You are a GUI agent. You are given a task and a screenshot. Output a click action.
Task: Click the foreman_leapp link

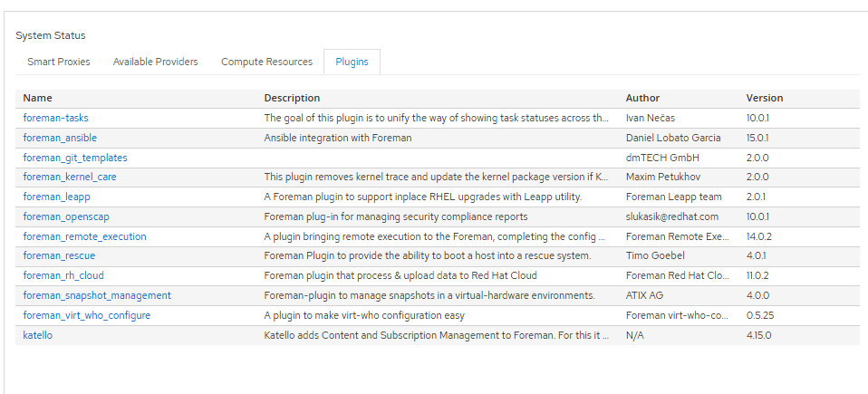pos(56,197)
